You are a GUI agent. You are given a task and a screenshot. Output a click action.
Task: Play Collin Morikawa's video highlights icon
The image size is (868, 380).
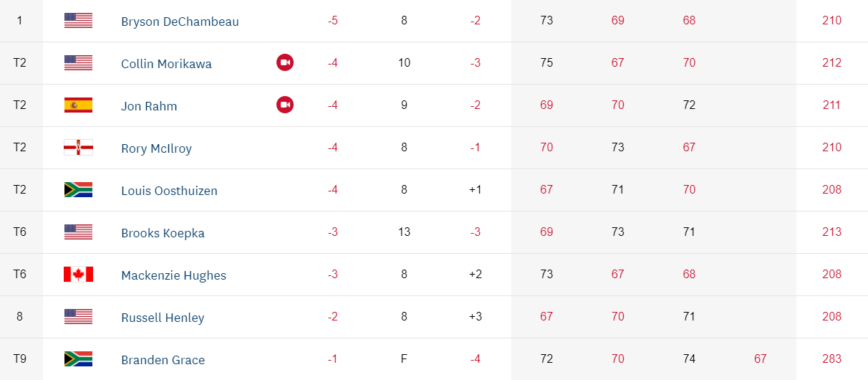click(x=285, y=63)
